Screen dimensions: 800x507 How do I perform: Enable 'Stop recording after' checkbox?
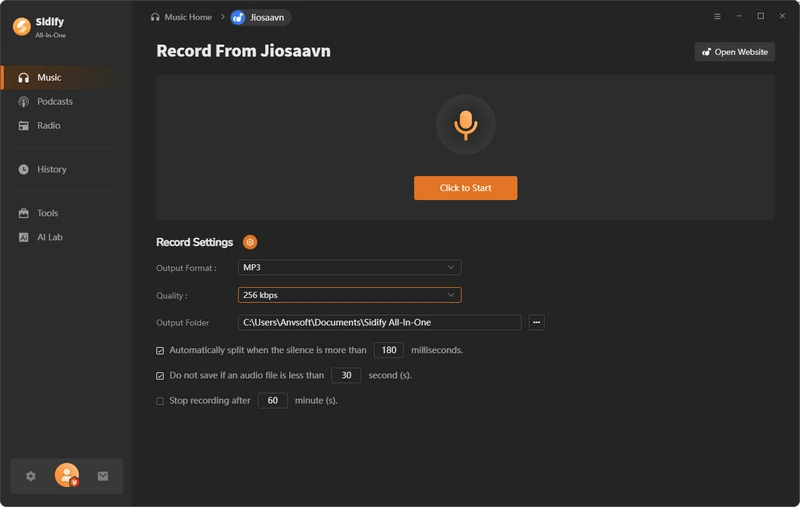point(160,401)
